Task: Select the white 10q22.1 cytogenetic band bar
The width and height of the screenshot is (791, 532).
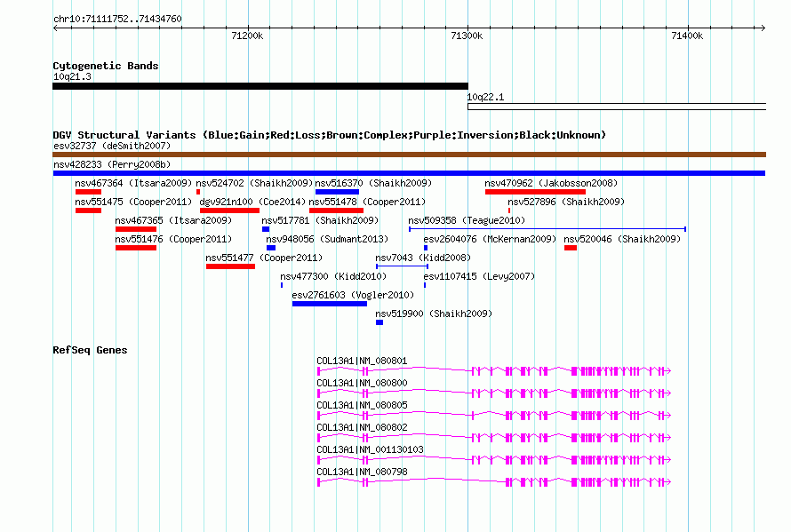Action: (617, 107)
